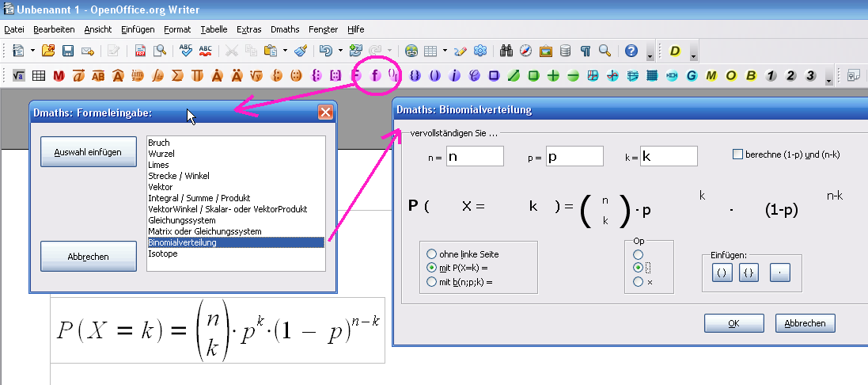Click Abbrechen in Binomialverteilung dialog

tap(805, 323)
